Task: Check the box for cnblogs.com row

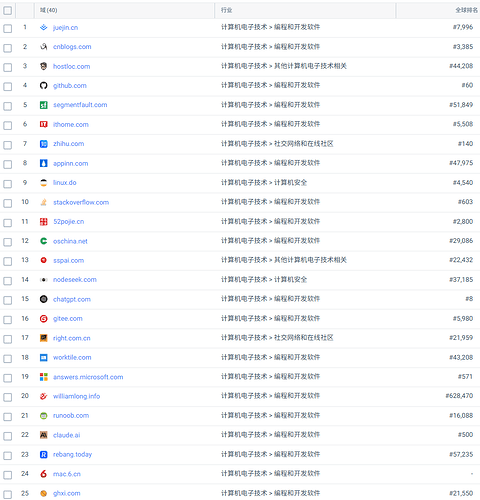Action: click(7, 48)
